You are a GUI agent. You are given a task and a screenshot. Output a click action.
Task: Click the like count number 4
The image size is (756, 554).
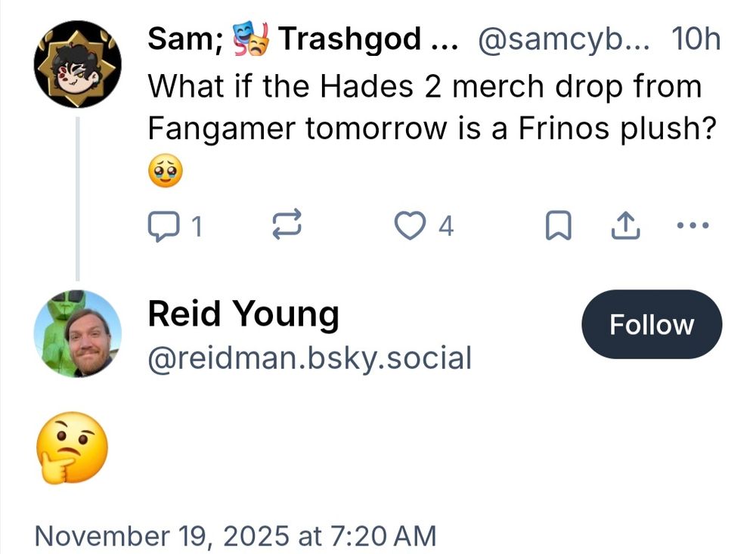(446, 225)
